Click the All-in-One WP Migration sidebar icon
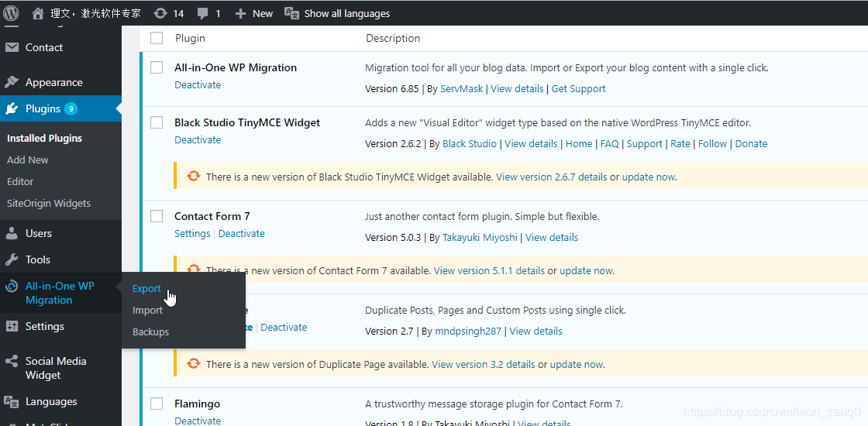The image size is (868, 426). (12, 287)
